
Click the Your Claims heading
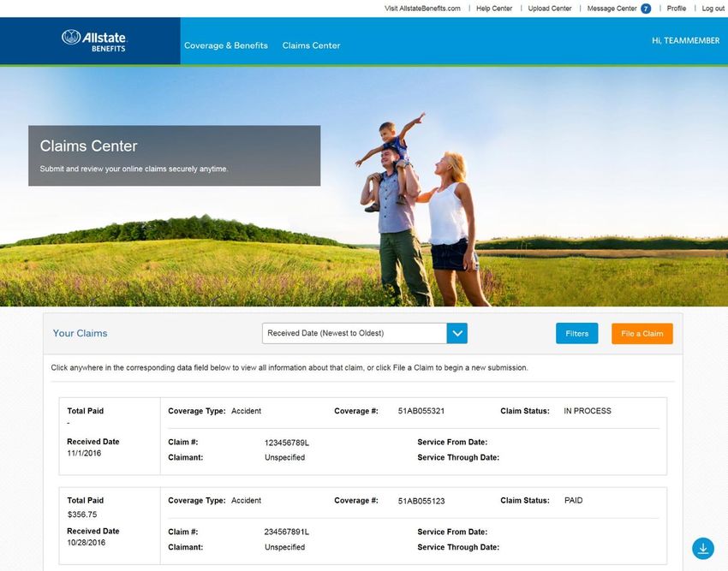pos(80,333)
